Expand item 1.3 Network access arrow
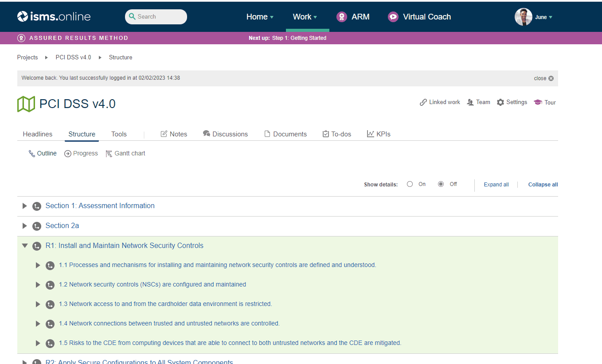 (38, 304)
